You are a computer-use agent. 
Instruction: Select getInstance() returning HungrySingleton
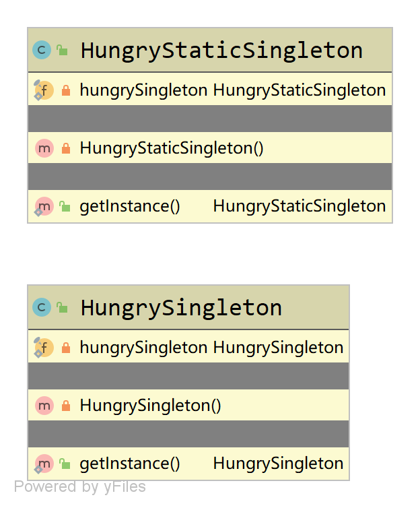click(188, 464)
